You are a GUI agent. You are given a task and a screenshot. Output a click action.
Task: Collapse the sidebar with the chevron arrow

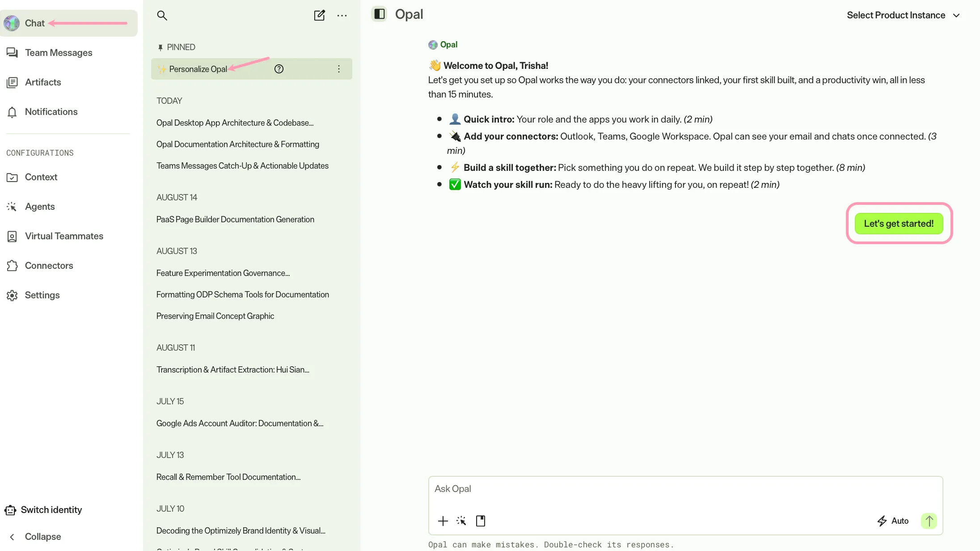(x=12, y=537)
